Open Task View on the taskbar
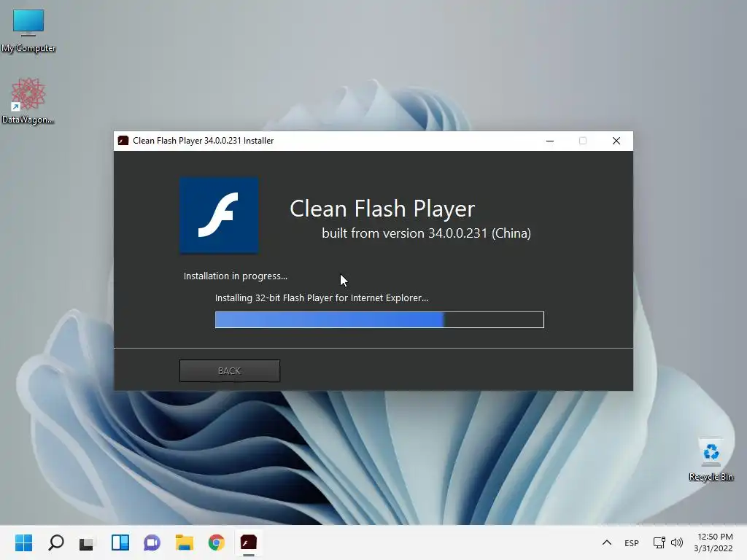The height and width of the screenshot is (560, 747). (87, 542)
